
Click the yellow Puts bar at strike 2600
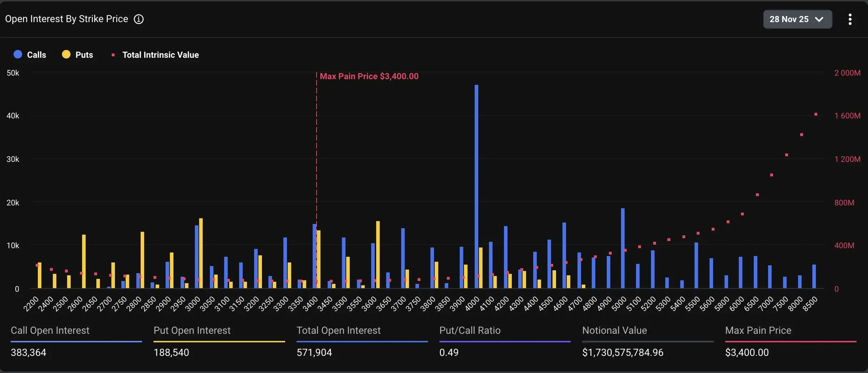click(x=84, y=261)
